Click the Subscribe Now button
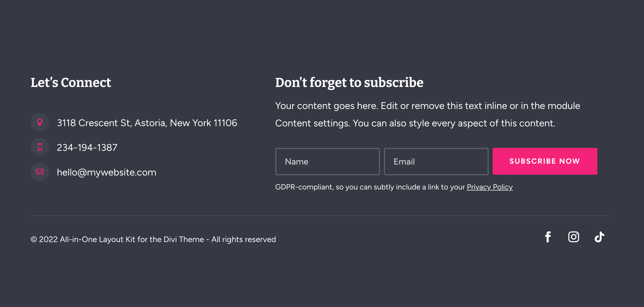 point(545,161)
